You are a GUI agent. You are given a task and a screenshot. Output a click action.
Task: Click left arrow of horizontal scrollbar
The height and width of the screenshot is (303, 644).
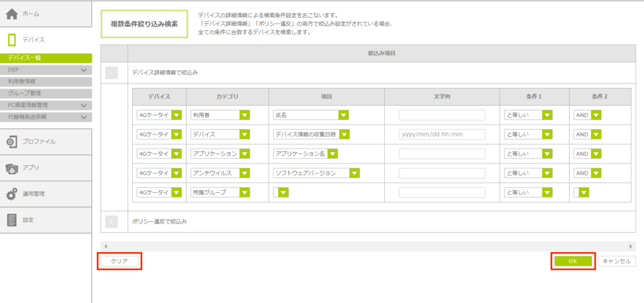tap(105, 246)
